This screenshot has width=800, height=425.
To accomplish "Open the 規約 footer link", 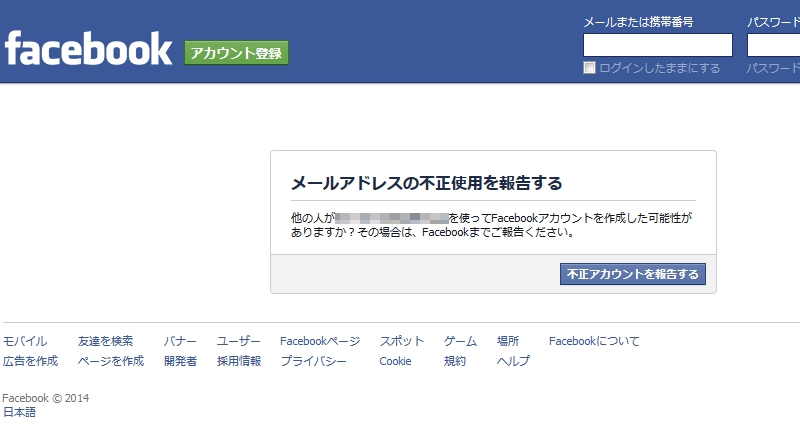I will click(455, 361).
